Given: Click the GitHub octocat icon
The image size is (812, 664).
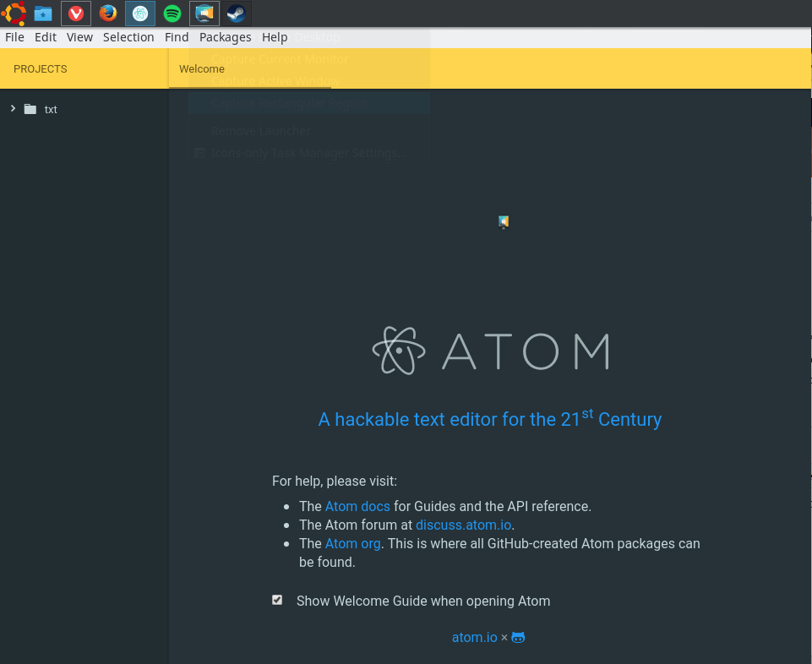Looking at the screenshot, I should click(518, 638).
